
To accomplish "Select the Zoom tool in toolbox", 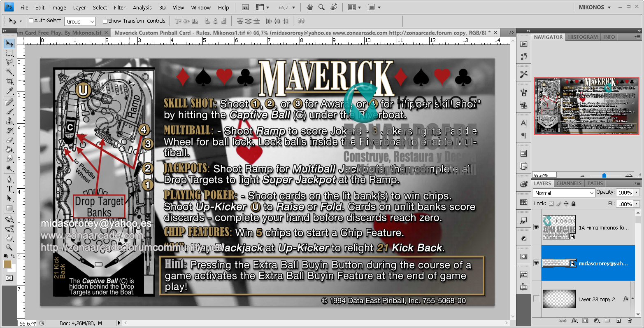I will (x=9, y=247).
